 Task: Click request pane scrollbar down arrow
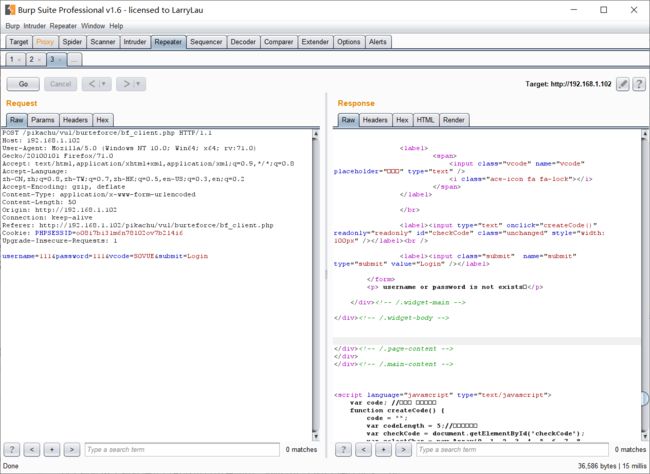(315, 436)
